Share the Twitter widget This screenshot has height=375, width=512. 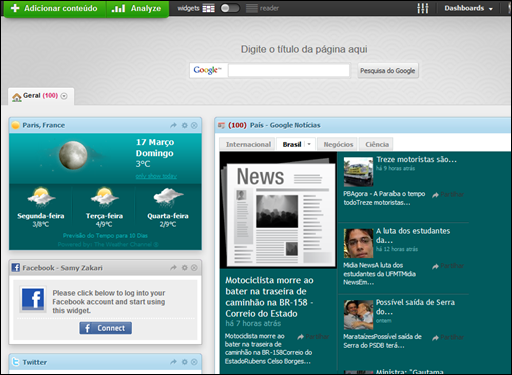173,362
